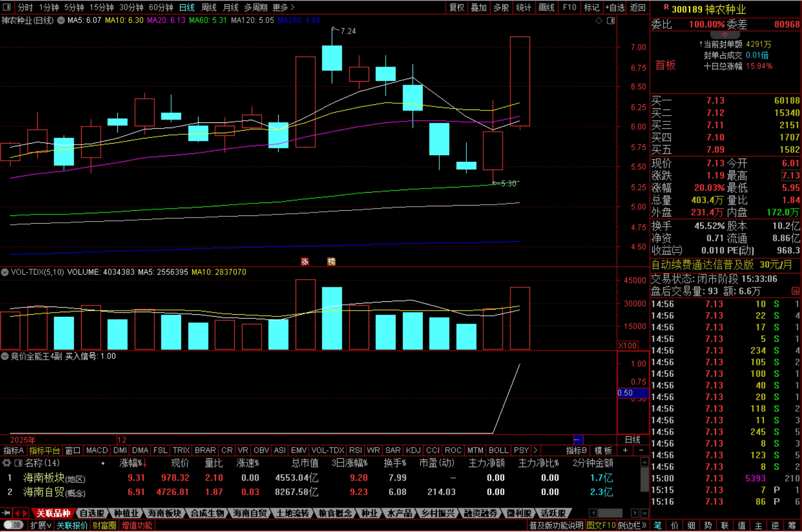Toggle the popup switch at the bottom left
Image resolution: width=802 pixels, height=532 pixels.
click(x=13, y=525)
